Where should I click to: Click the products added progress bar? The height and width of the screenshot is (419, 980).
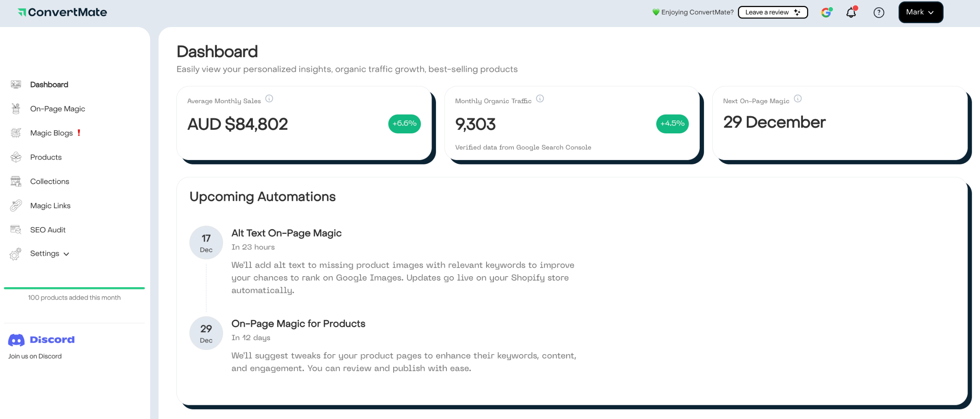74,288
